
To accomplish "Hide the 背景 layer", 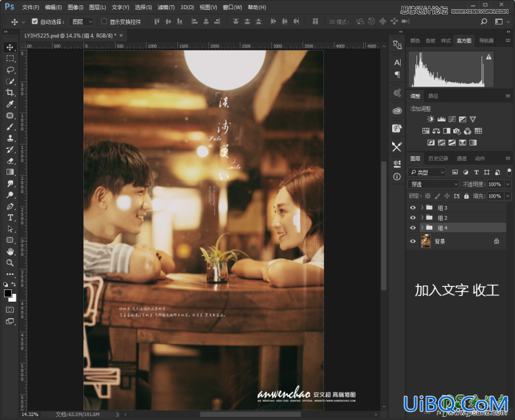I will 413,241.
